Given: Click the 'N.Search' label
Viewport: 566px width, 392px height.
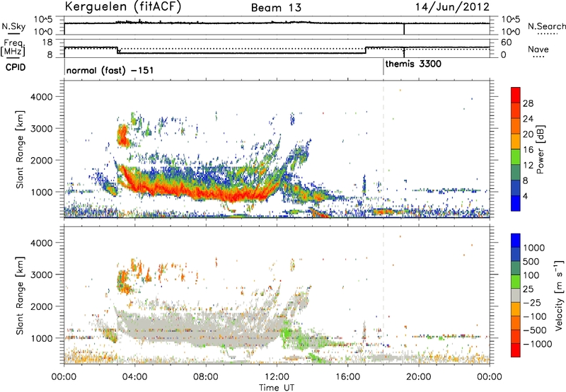Looking at the screenshot, I should coord(546,26).
